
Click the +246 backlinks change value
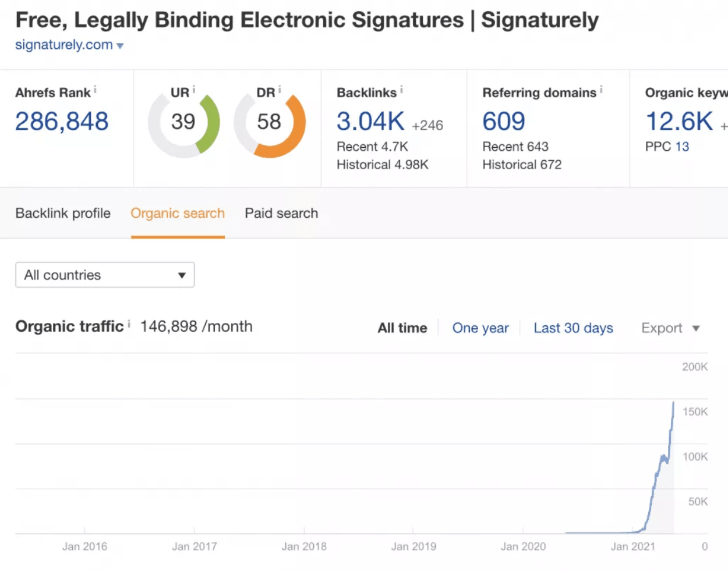tap(427, 125)
